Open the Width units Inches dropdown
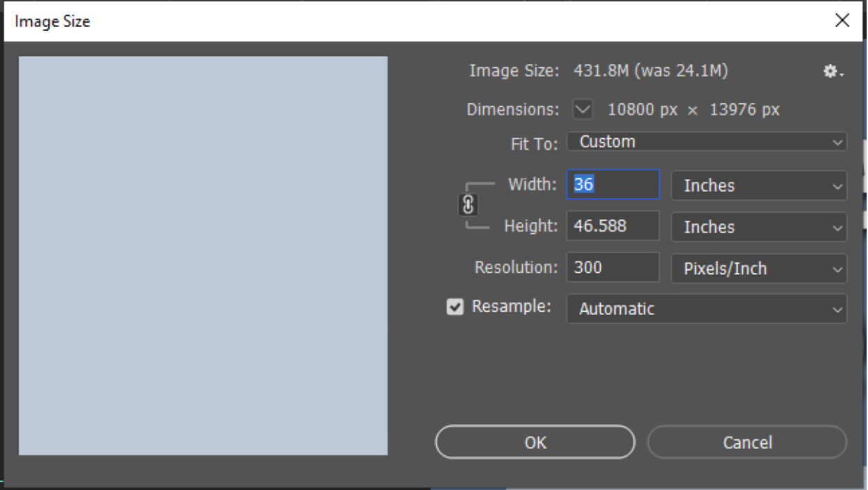868x490 pixels. click(x=759, y=186)
